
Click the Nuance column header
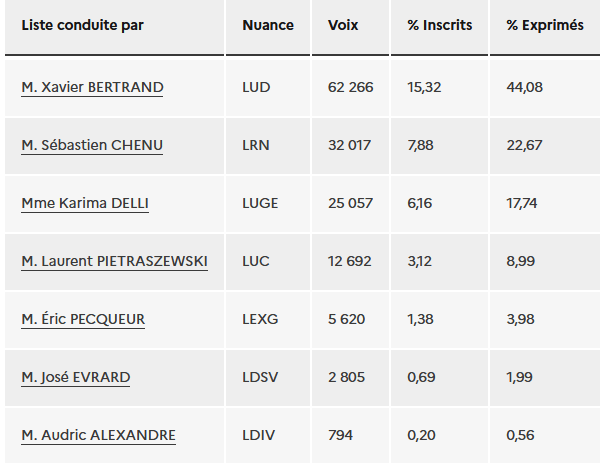(x=268, y=27)
